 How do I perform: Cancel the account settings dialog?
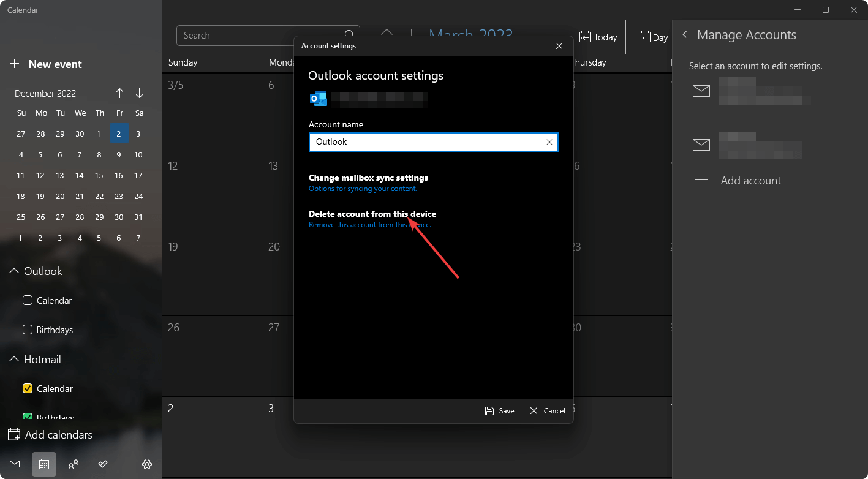pos(548,411)
